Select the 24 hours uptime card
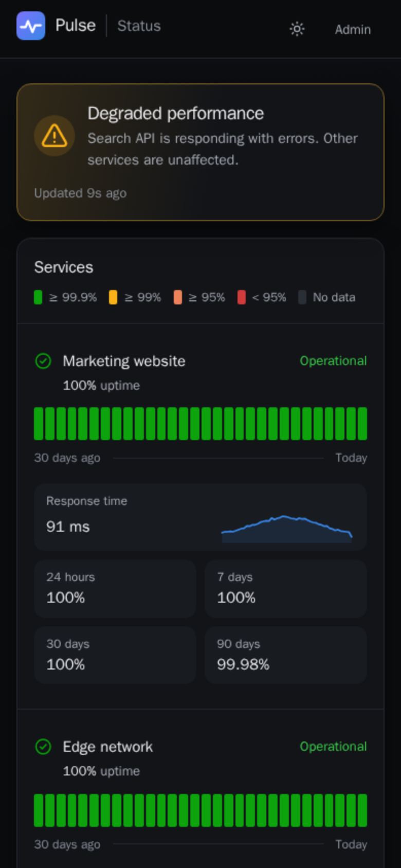This screenshot has width=401, height=868. pos(115,589)
